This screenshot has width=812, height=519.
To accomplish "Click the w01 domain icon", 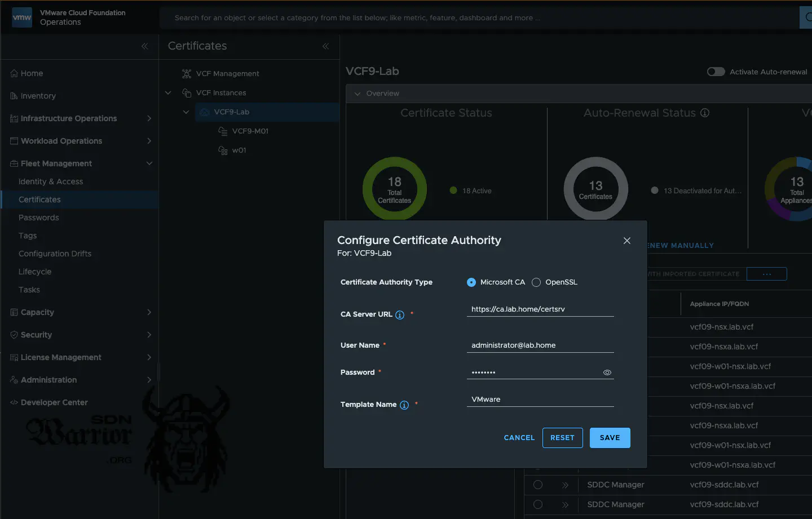I will pos(223,150).
